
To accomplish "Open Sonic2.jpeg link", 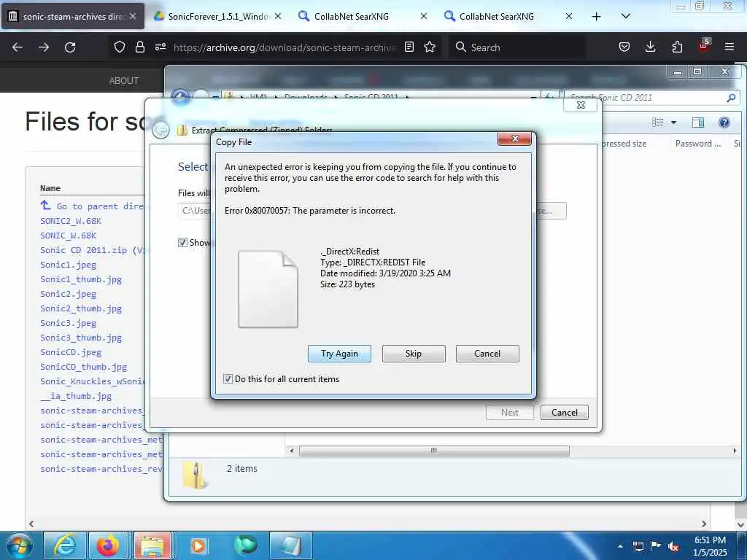I will click(x=68, y=294).
